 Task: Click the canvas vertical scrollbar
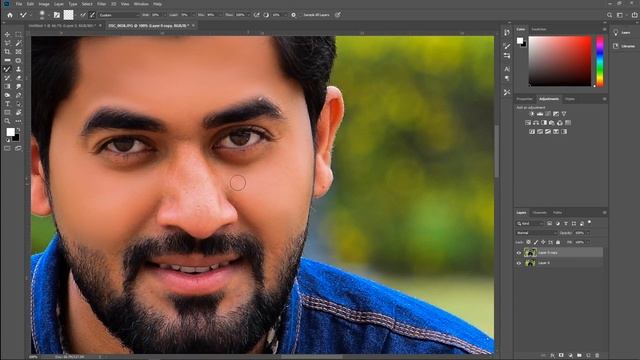tap(497, 151)
